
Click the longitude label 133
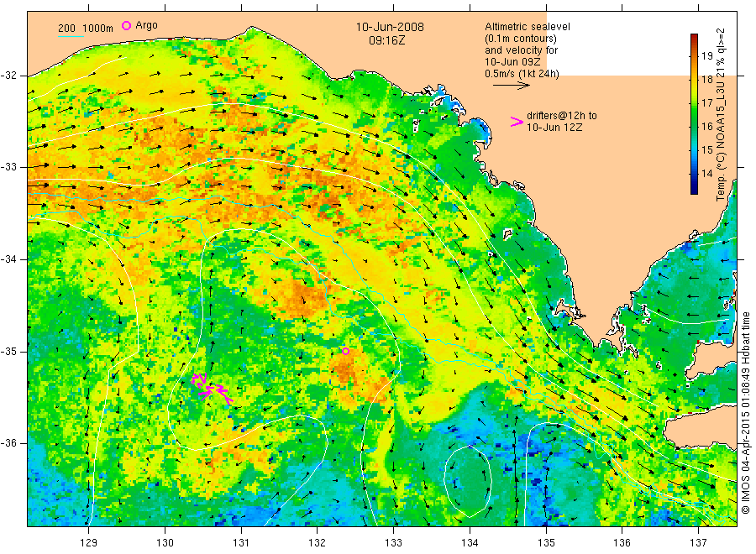point(393,543)
